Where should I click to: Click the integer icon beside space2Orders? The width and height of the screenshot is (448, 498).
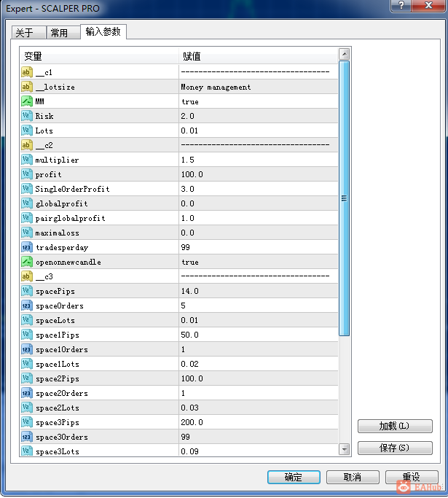click(x=27, y=393)
